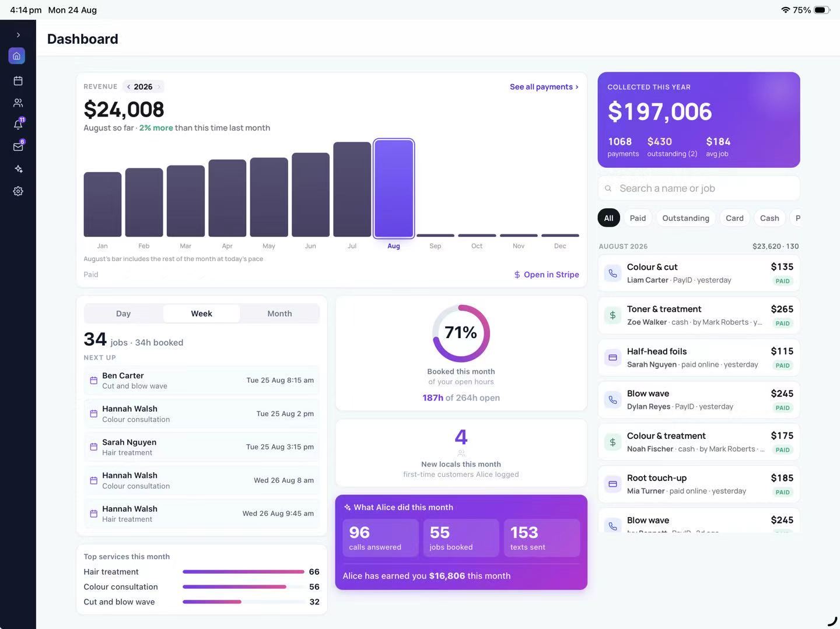Viewport: 840px width, 629px height.
Task: Click the battery status icon
Action: pos(822,10)
